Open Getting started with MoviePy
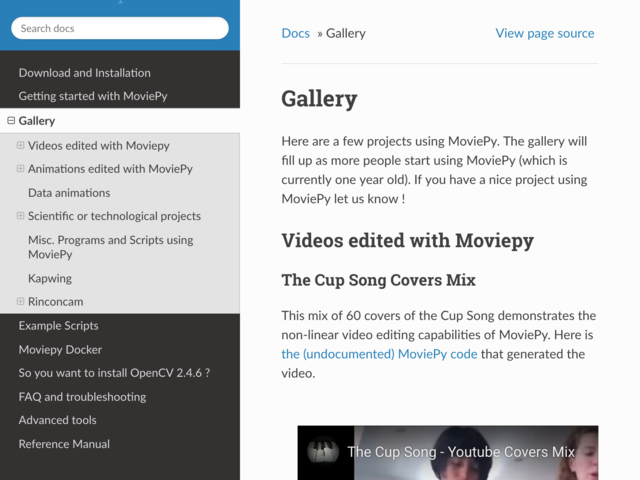The width and height of the screenshot is (640, 480). (93, 96)
